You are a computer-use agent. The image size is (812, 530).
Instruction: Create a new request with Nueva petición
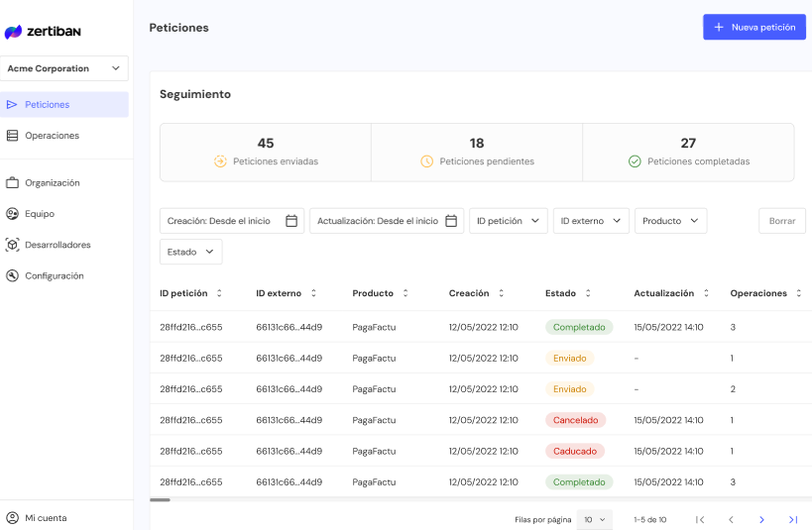[754, 27]
